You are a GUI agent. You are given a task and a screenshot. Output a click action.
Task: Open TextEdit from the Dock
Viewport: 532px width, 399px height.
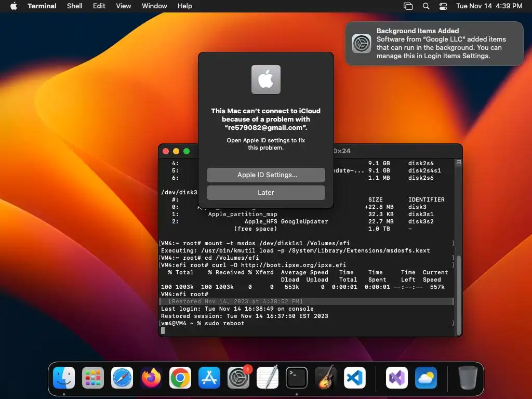(x=268, y=378)
